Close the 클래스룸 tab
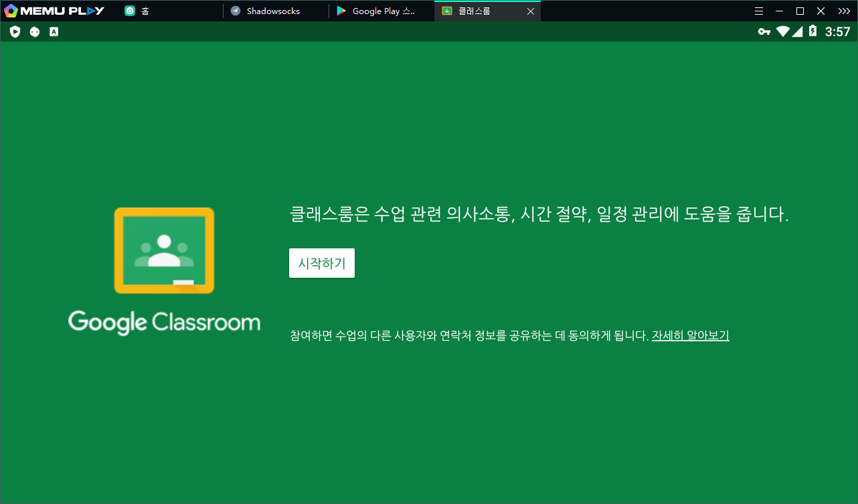858x504 pixels. coord(531,11)
